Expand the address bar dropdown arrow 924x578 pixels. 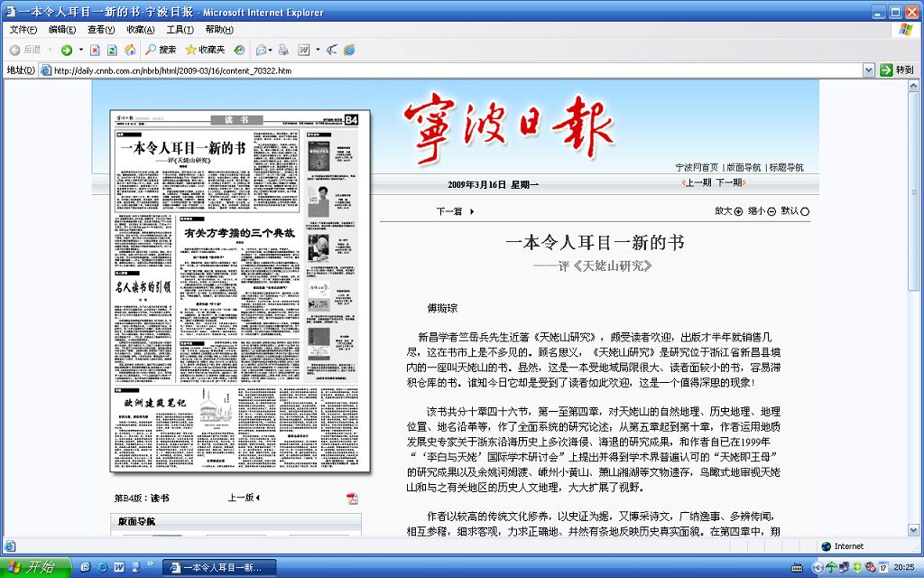click(868, 70)
